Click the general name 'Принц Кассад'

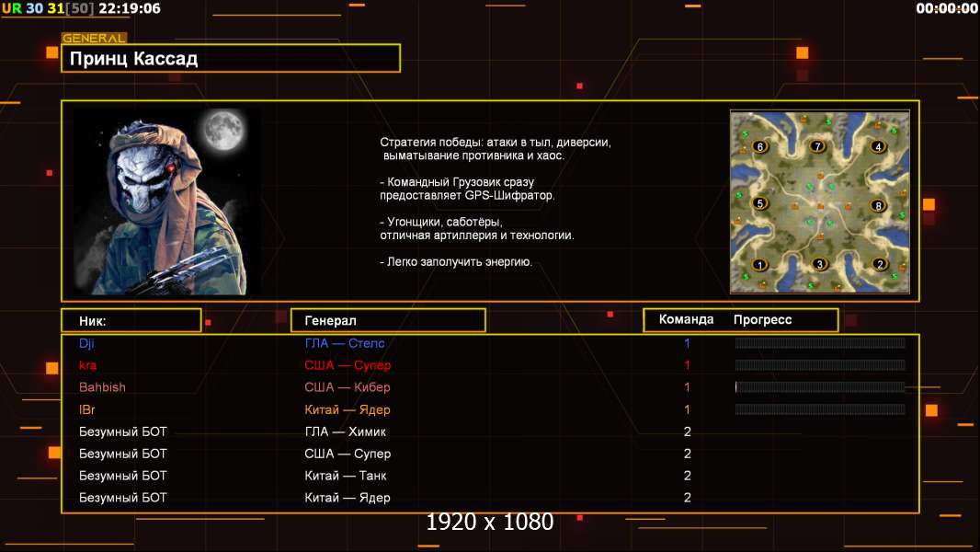133,59
